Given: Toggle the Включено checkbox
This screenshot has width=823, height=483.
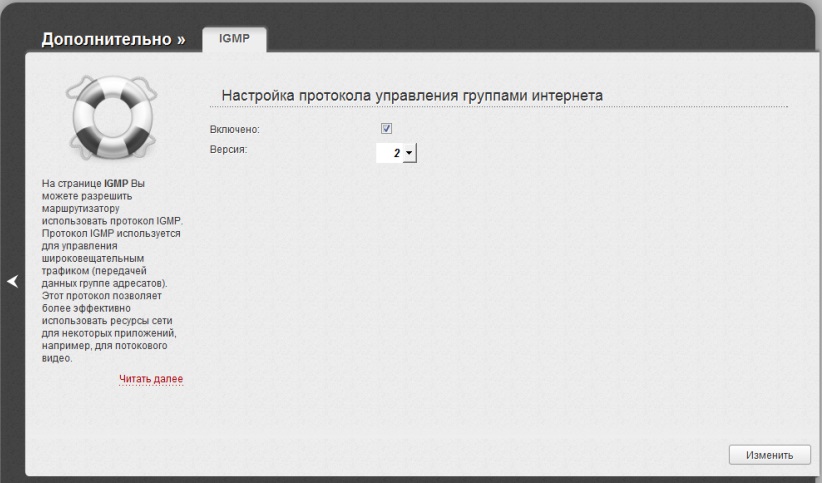Looking at the screenshot, I should 386,129.
